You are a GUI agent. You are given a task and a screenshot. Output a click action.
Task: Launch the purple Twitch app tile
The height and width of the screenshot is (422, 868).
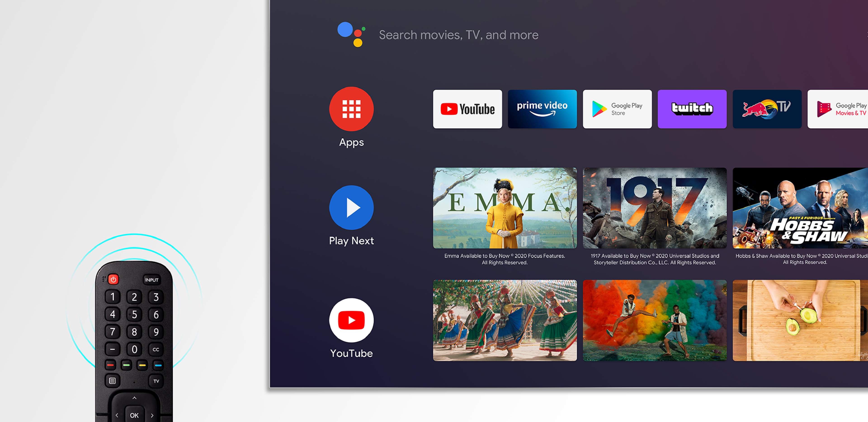[692, 109]
